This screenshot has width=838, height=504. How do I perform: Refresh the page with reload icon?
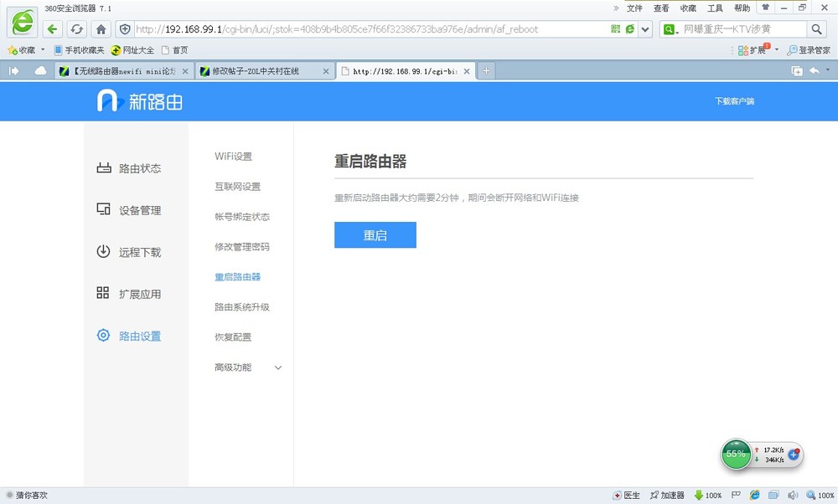pyautogui.click(x=76, y=29)
